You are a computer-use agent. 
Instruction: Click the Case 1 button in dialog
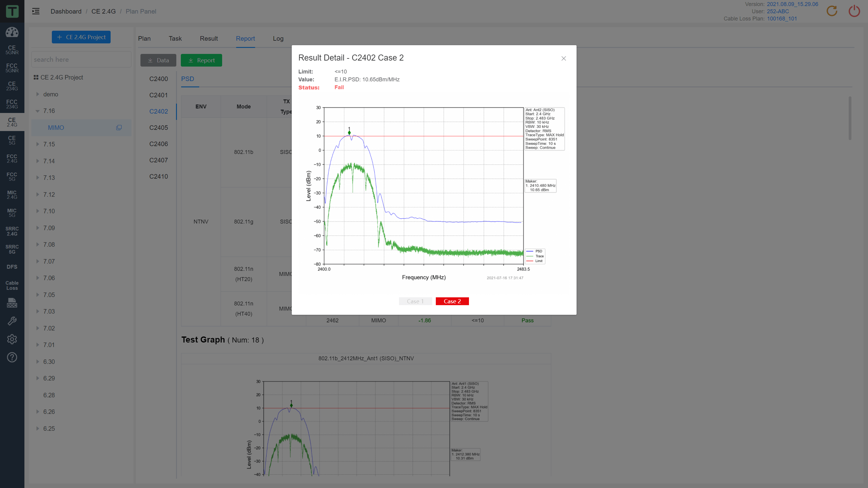415,301
